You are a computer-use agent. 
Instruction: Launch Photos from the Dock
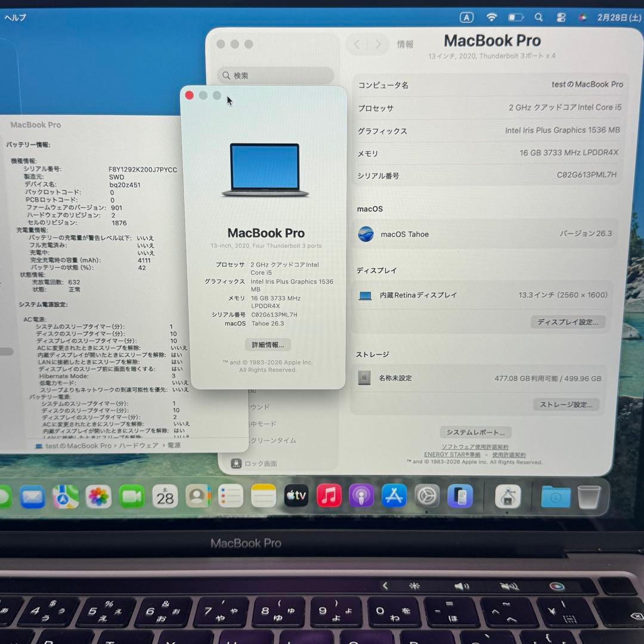click(x=98, y=497)
